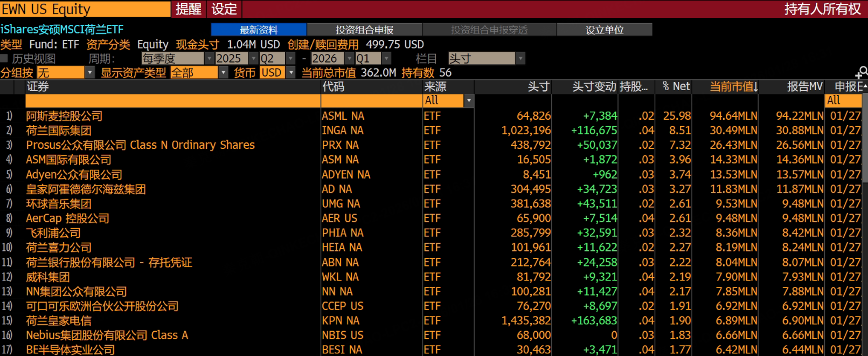Select the 威科集团 row

(x=431, y=277)
